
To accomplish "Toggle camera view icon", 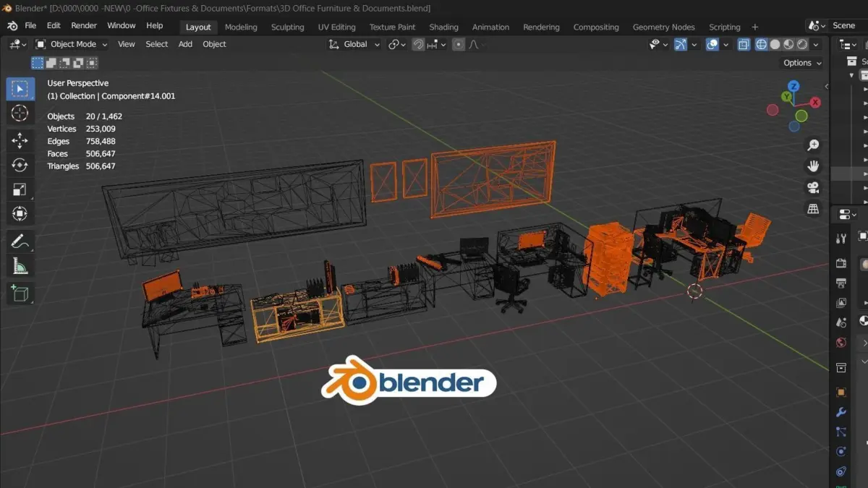I will (813, 188).
